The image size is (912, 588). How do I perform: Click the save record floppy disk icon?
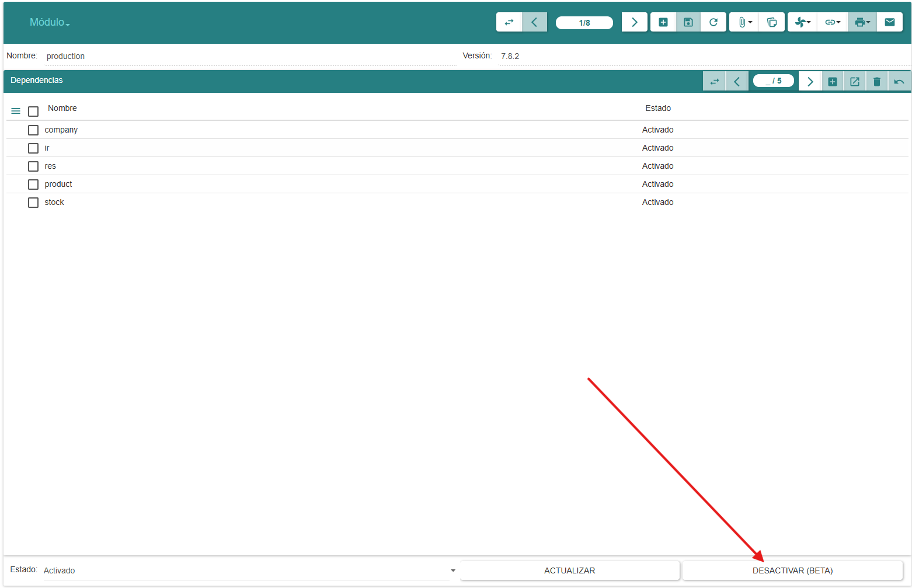pyautogui.click(x=688, y=22)
